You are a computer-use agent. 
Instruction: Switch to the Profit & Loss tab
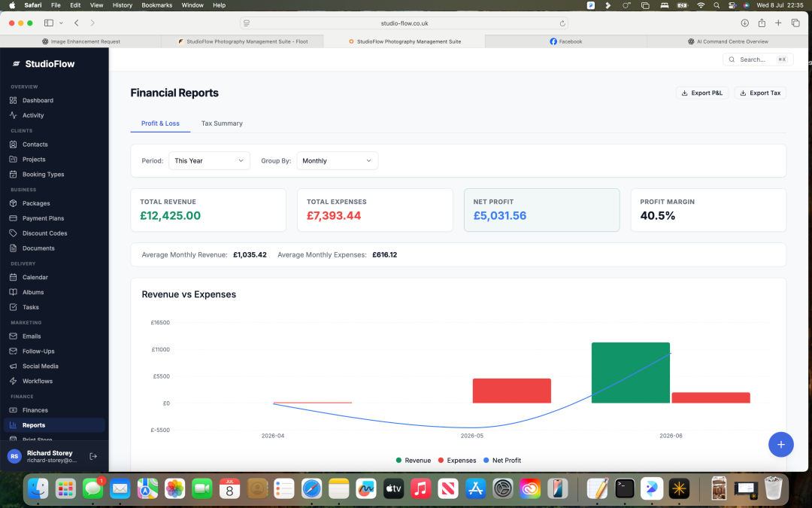pyautogui.click(x=161, y=123)
